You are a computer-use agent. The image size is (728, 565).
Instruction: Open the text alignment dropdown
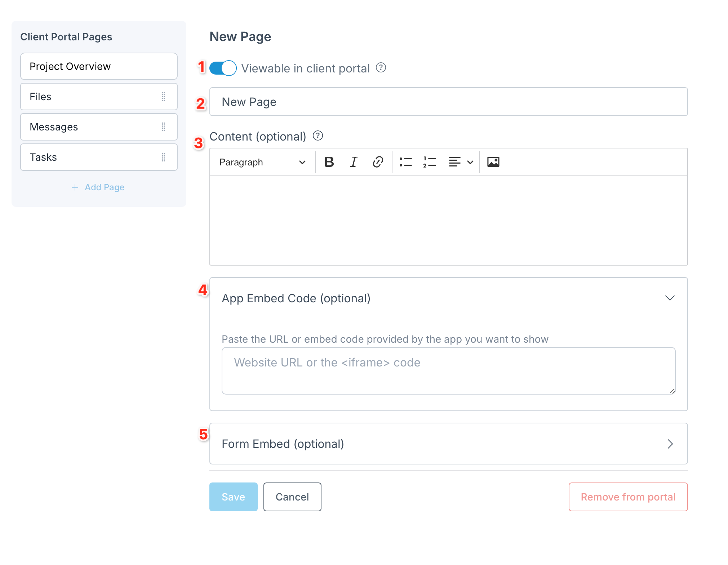coord(461,162)
